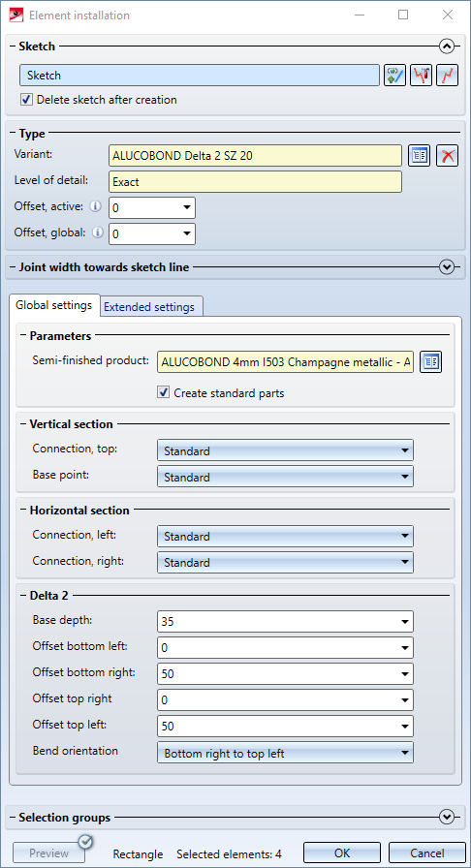Click the Cancel button
The height and width of the screenshot is (868, 471).
[426, 853]
